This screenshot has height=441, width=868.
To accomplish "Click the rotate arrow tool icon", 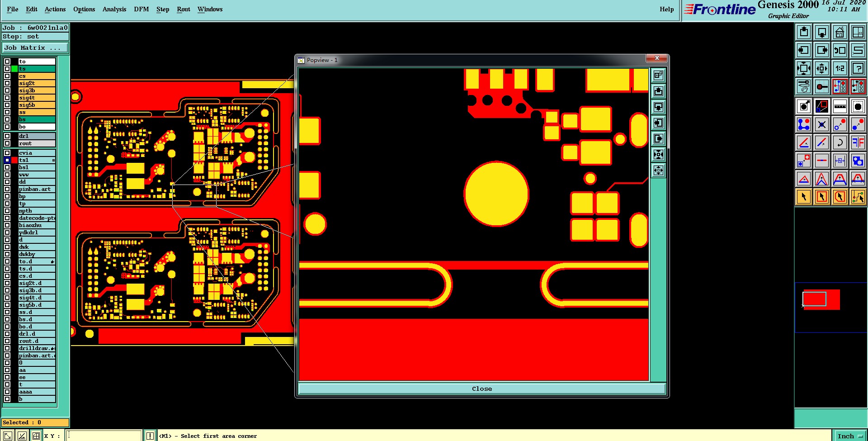I will coord(840,142).
